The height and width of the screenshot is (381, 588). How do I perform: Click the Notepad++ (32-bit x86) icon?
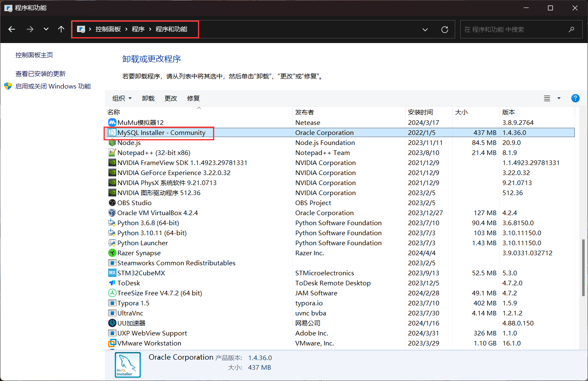[112, 152]
